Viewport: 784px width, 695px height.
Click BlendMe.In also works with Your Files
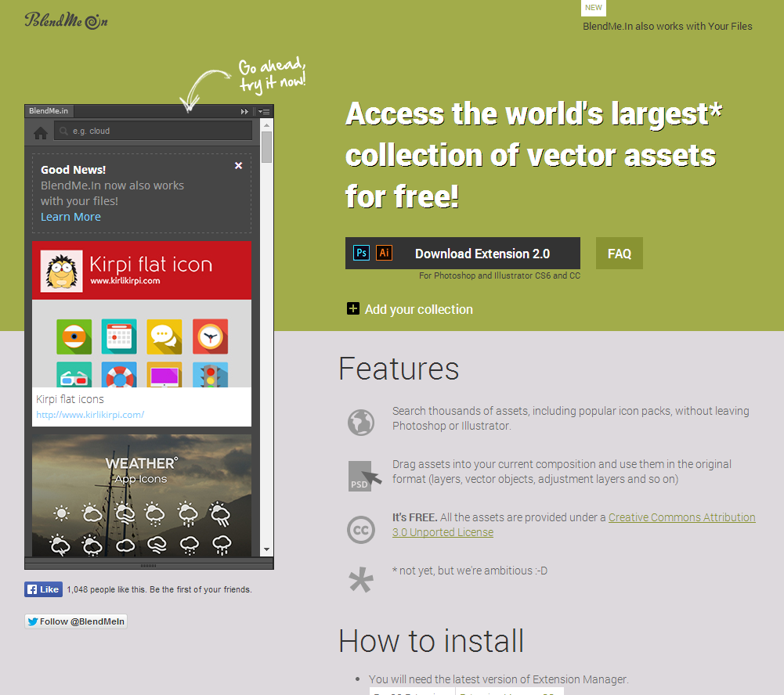pyautogui.click(x=667, y=26)
